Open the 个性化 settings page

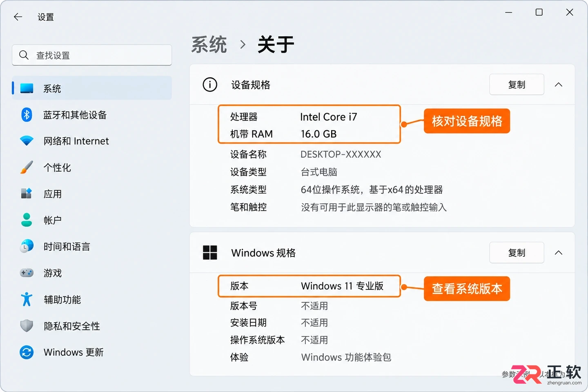pos(92,167)
